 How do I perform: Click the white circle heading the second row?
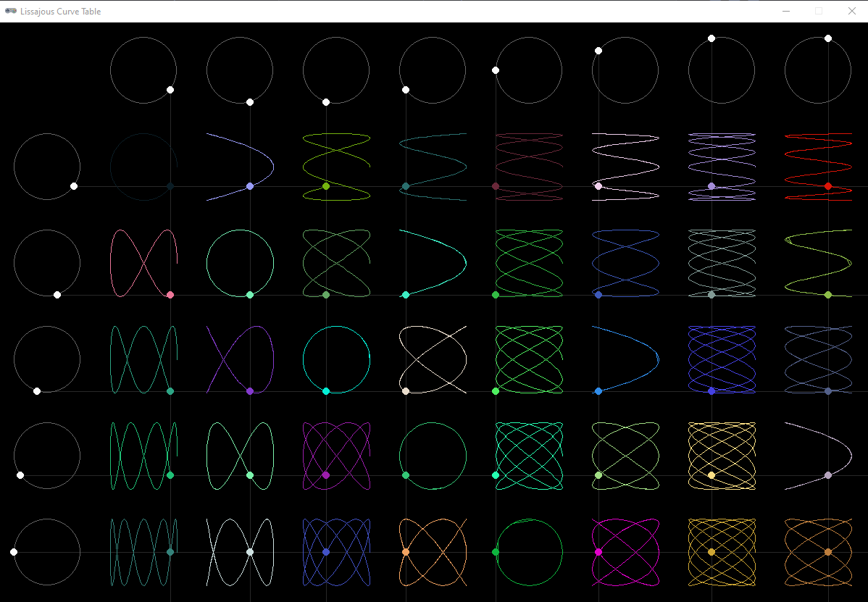point(47,167)
